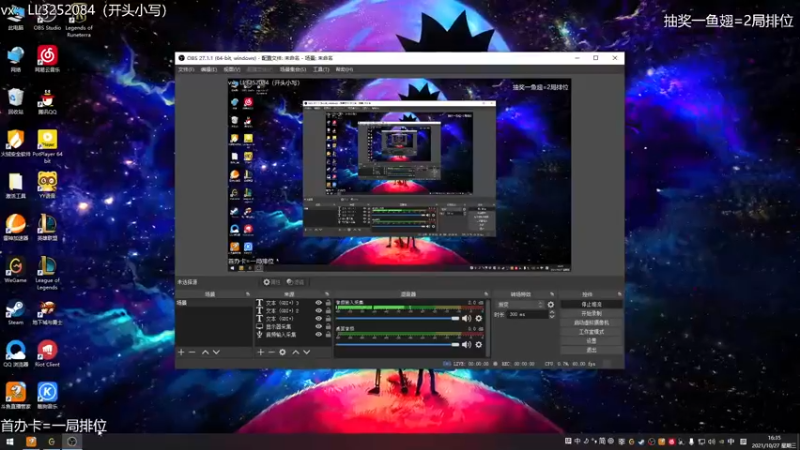Remove the selected scene with minus icon

tap(192, 352)
